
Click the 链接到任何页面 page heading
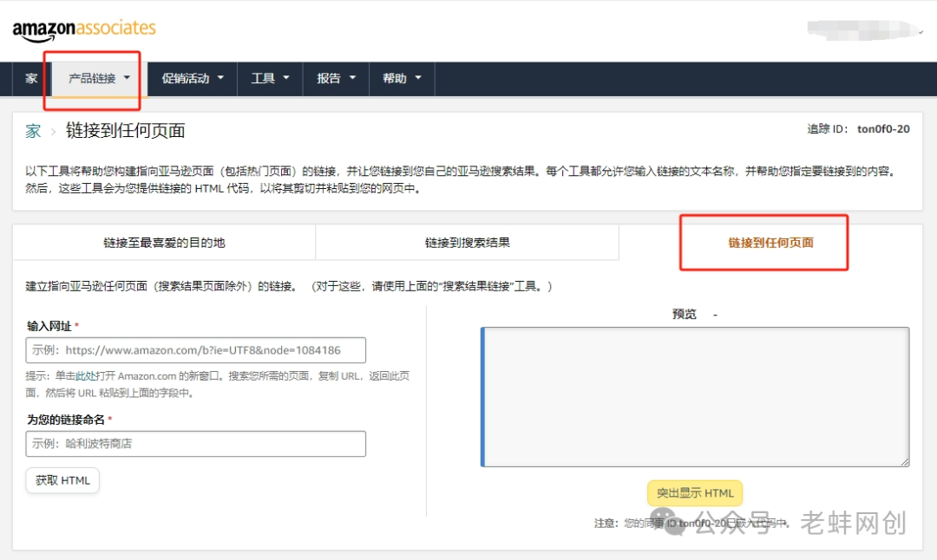[126, 131]
